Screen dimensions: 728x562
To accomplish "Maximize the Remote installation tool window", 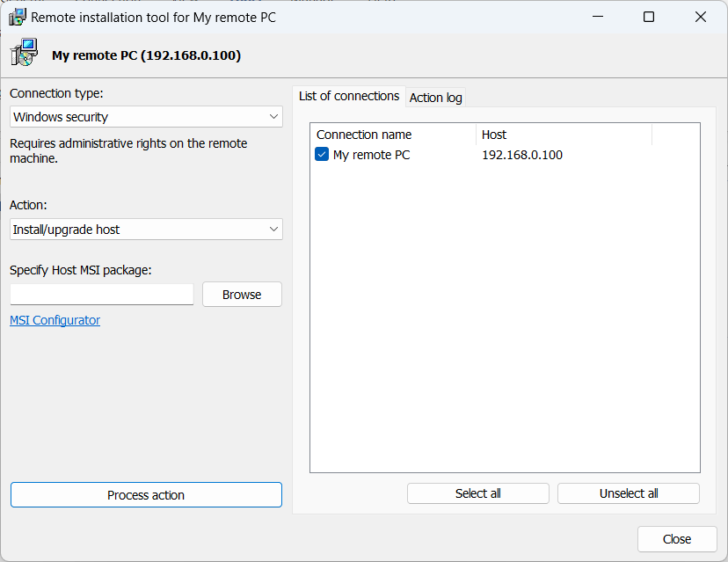I will 649,17.
